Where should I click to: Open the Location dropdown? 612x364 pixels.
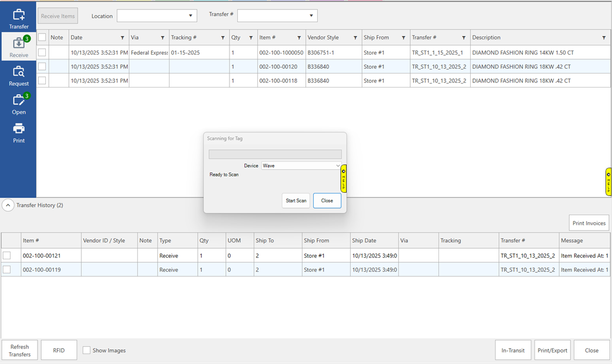[x=157, y=16]
